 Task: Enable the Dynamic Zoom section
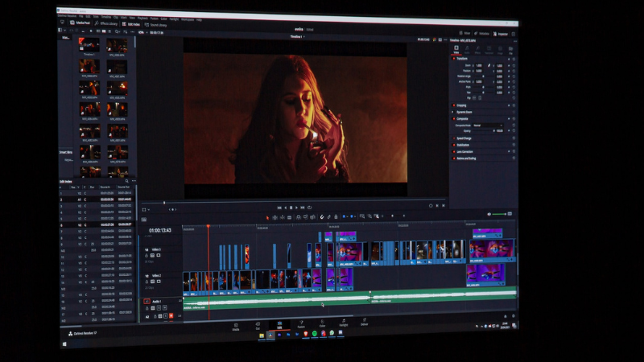454,112
